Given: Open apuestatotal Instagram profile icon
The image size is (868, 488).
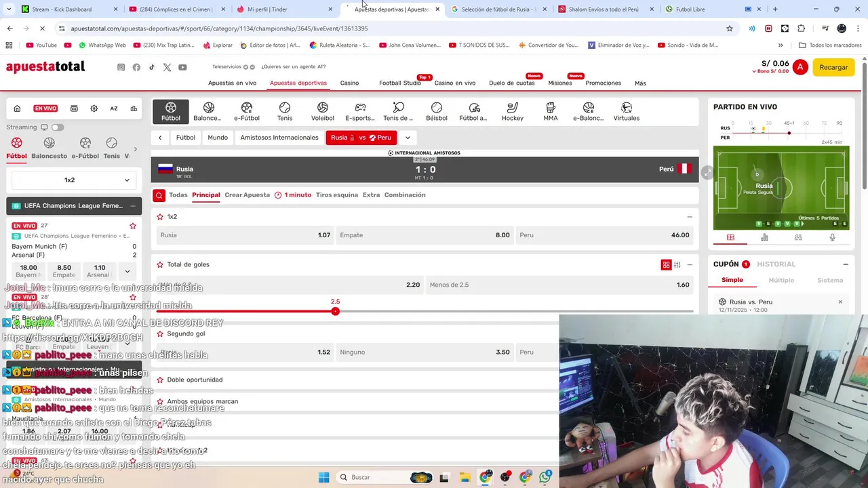Looking at the screenshot, I should coord(121,67).
